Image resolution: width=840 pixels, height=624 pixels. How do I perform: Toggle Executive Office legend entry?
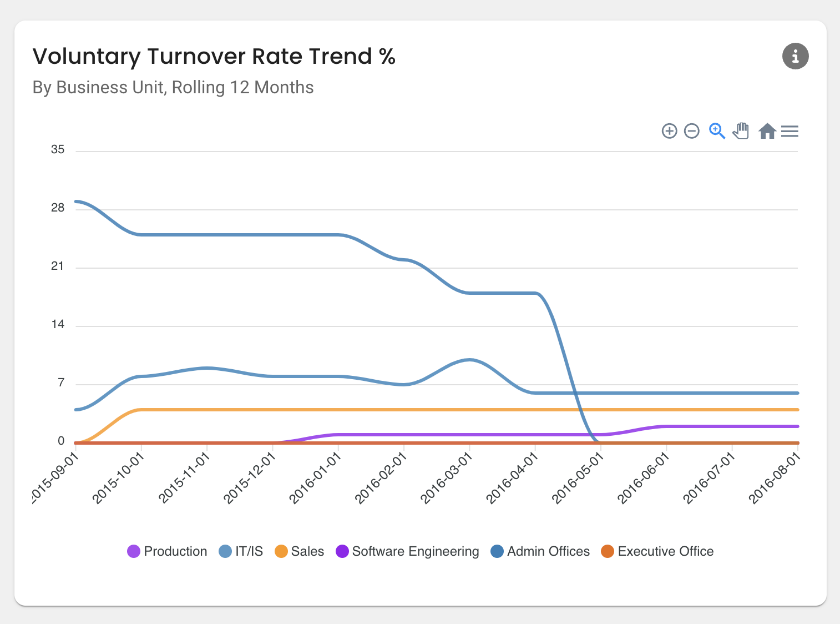click(657, 551)
